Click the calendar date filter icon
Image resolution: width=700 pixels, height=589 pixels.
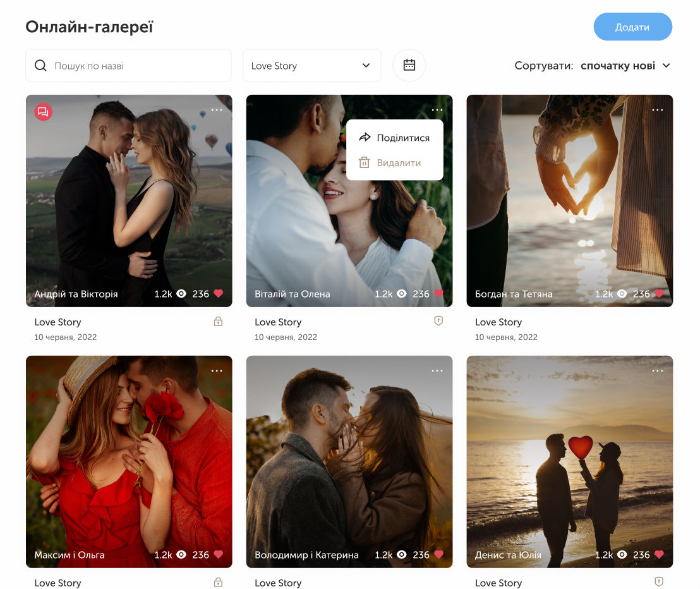409,65
